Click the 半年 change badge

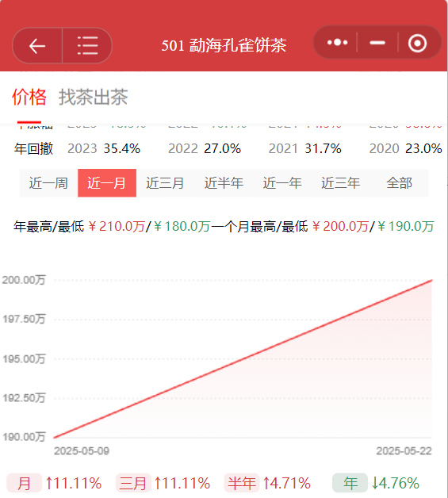click(242, 483)
